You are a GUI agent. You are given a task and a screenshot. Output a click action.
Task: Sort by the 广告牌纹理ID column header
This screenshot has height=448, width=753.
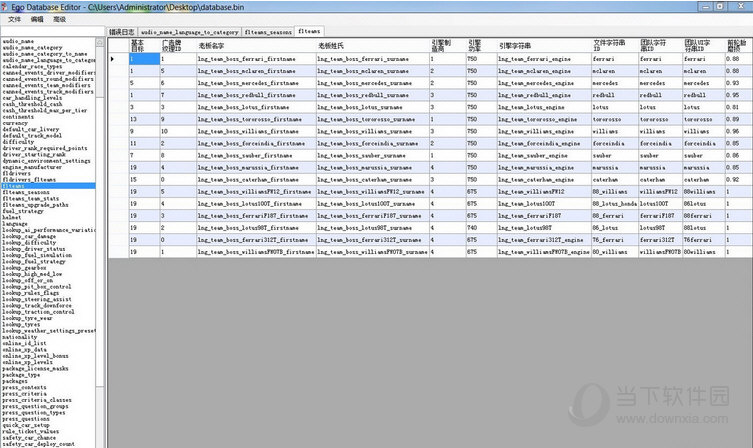tap(178, 46)
